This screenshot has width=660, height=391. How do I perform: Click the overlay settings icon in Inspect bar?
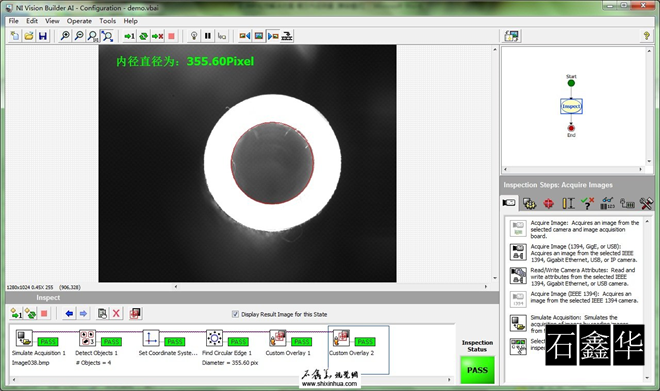tap(135, 314)
